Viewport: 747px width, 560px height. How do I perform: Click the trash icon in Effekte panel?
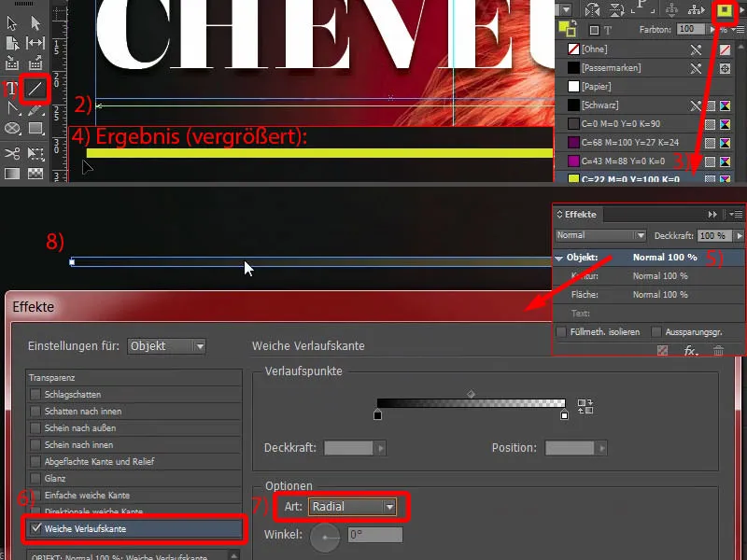tap(718, 351)
